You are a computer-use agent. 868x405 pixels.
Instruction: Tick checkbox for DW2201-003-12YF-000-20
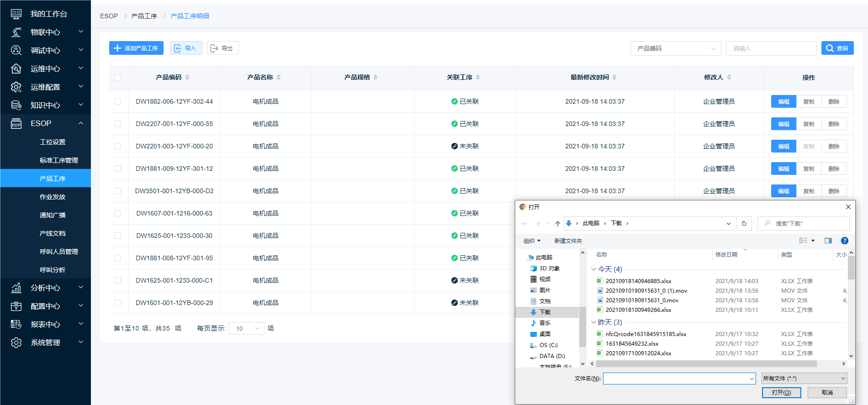[x=118, y=146]
